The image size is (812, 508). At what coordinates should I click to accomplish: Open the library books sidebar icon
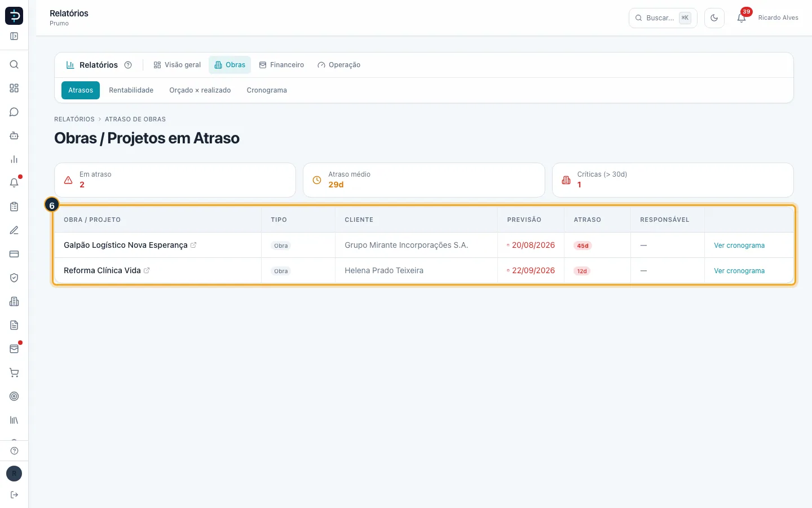14,420
